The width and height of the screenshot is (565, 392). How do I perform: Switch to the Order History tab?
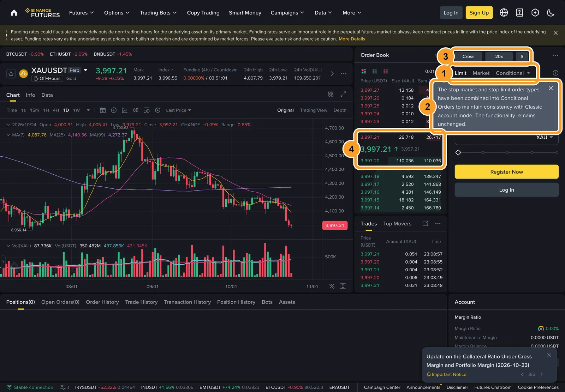102,302
